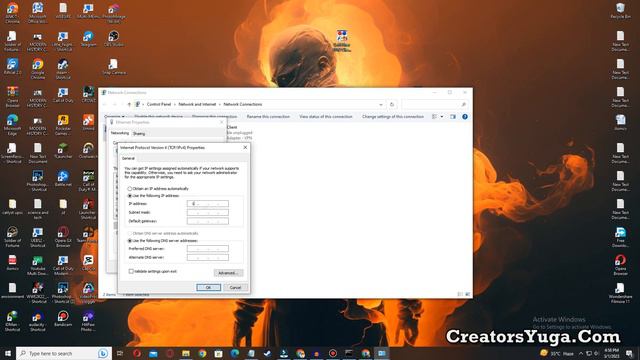The width and height of the screenshot is (640, 360).
Task: Click 'Change settings of this connection'
Action: (x=393, y=117)
